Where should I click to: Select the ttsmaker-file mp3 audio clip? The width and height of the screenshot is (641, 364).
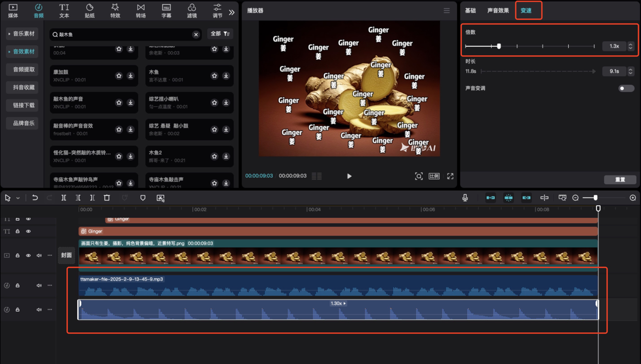pyautogui.click(x=339, y=285)
